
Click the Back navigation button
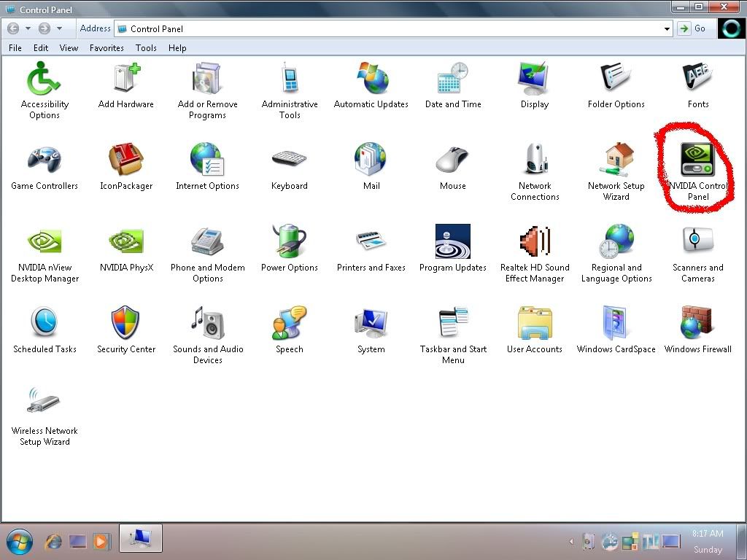(x=13, y=28)
